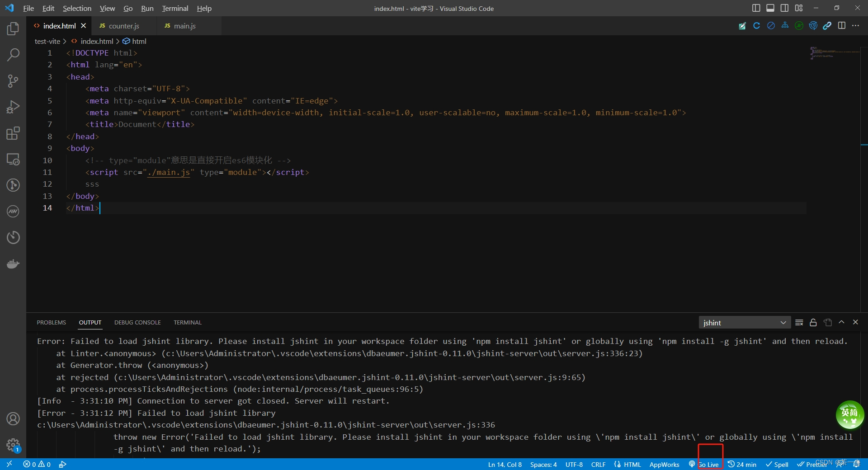Expand the html symbol breadcrumb
The width and height of the screenshot is (868, 470).
coord(135,41)
